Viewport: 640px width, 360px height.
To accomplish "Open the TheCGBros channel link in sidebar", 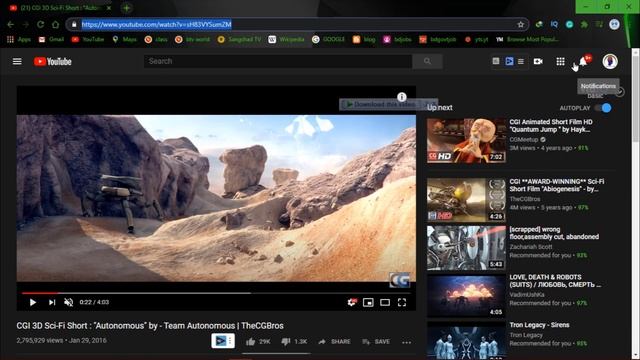I will pyautogui.click(x=525, y=199).
